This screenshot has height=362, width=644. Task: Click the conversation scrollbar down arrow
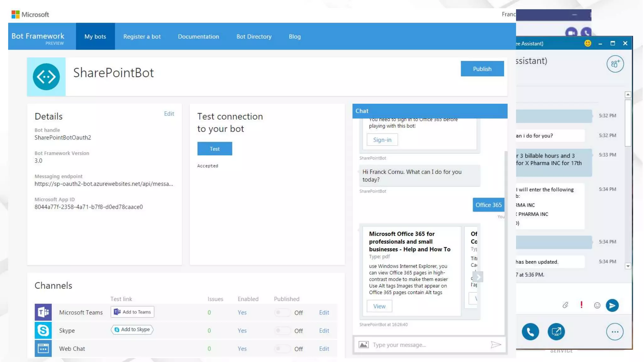click(628, 266)
